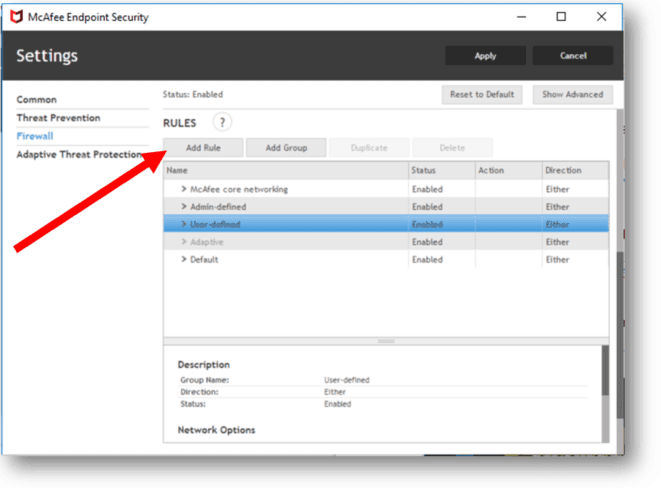Sort rules by Direction column header

[575, 170]
